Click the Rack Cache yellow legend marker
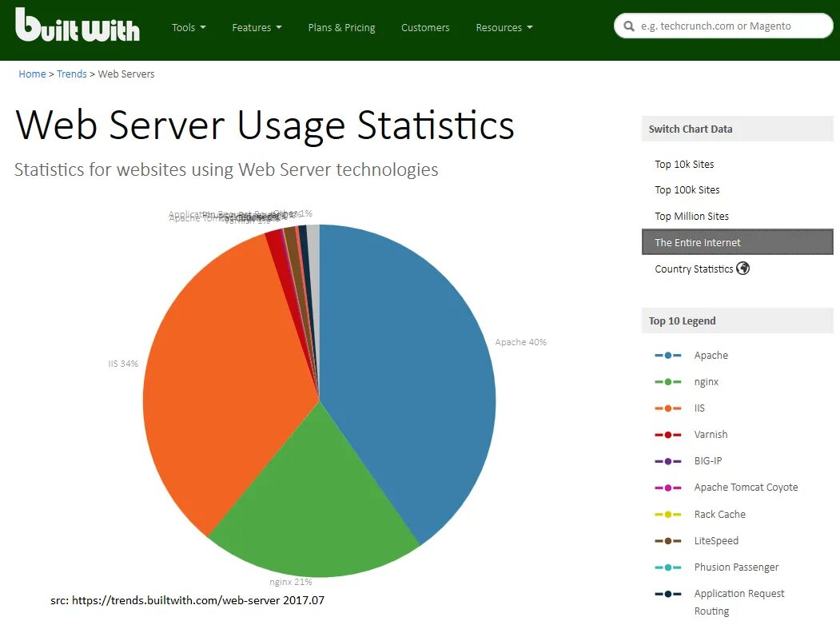 click(667, 515)
